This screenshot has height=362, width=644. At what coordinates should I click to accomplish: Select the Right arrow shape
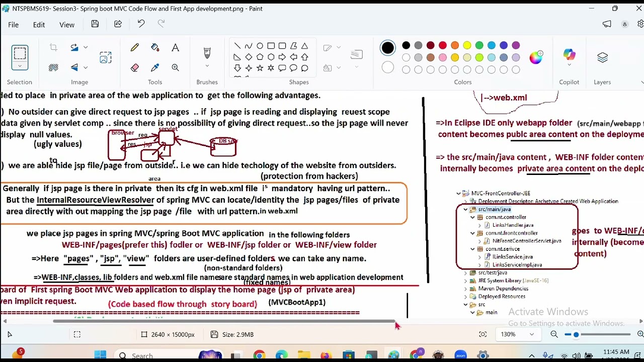tap(282, 57)
